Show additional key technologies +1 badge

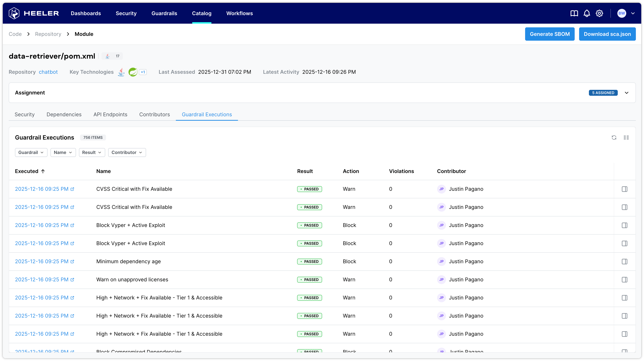[x=143, y=72]
